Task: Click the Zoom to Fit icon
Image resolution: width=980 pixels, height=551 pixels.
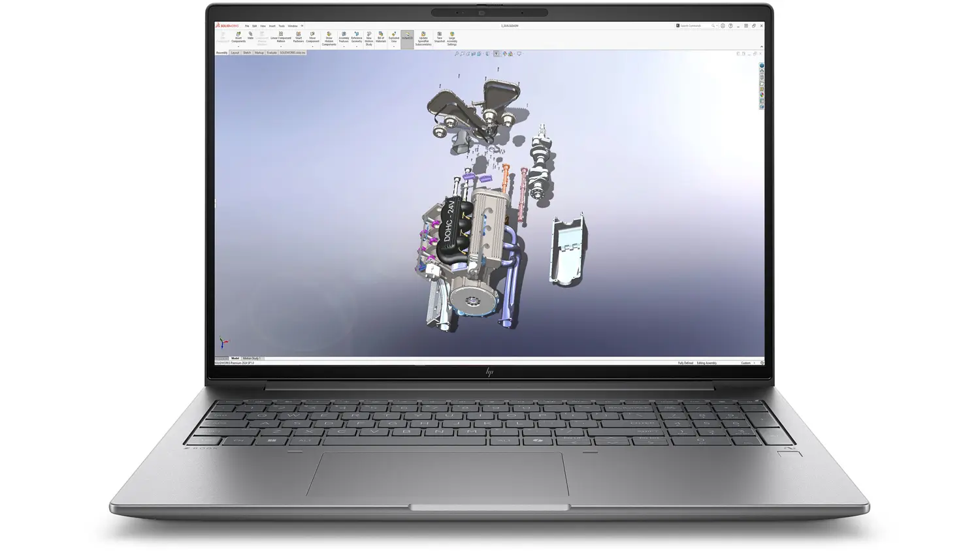Action: coord(457,54)
